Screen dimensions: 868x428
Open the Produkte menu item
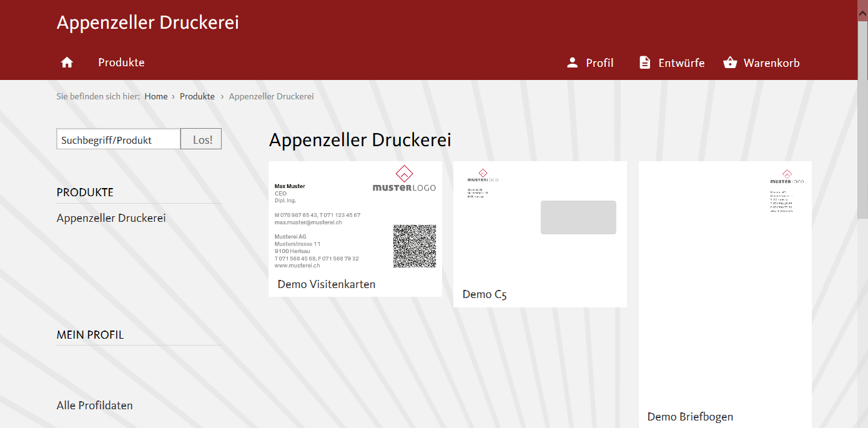[121, 62]
